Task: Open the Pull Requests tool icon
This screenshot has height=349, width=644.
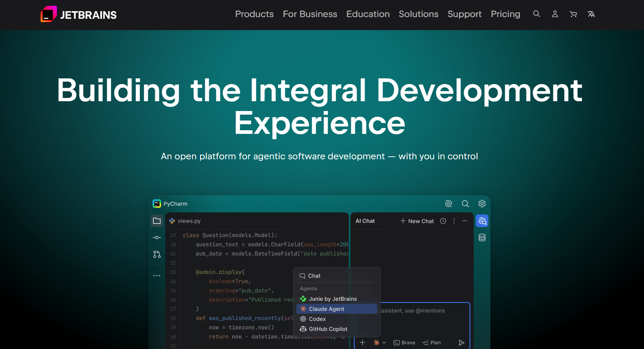Action: pos(157,254)
